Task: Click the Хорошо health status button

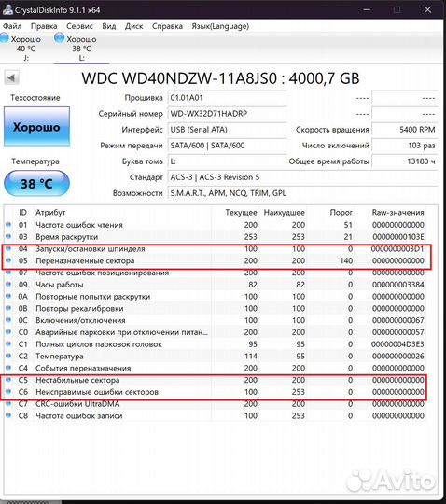Action: click(x=36, y=127)
